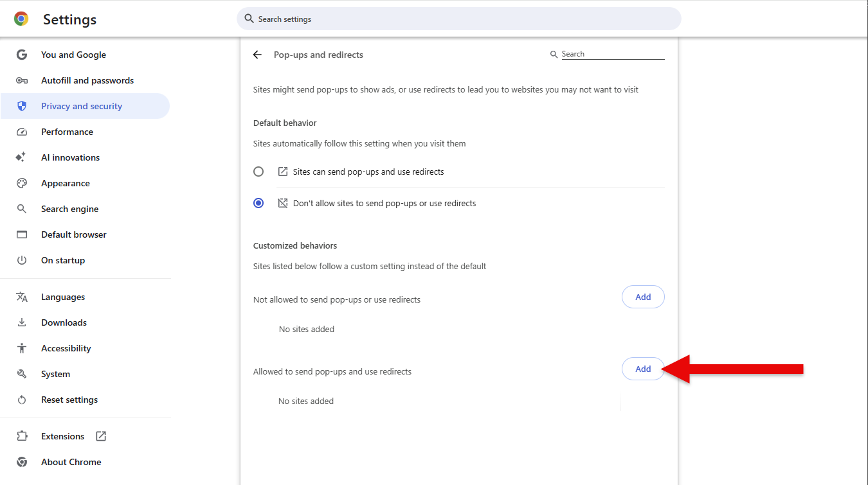Click the key icon for Autofill
Screen dimensions: 868x485
click(22, 80)
